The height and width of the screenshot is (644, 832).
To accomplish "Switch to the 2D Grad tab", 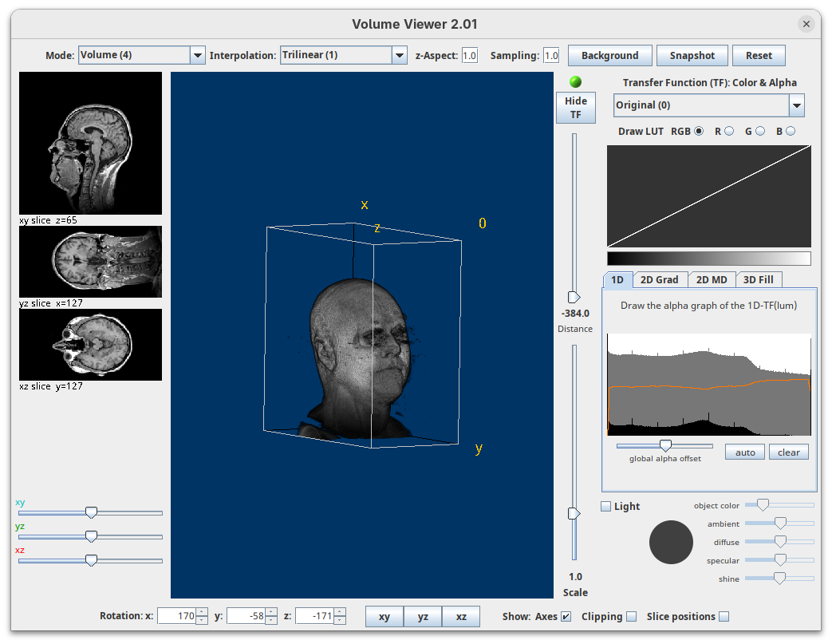I will coord(659,279).
